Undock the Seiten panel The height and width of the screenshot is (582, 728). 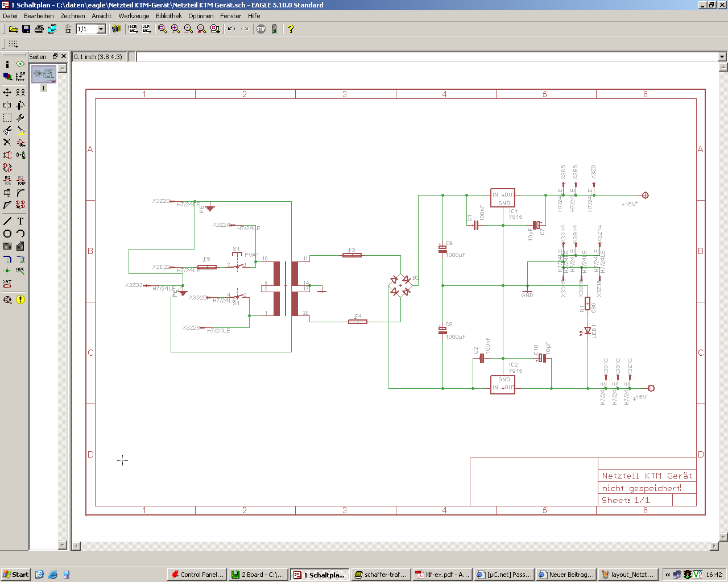(55, 56)
